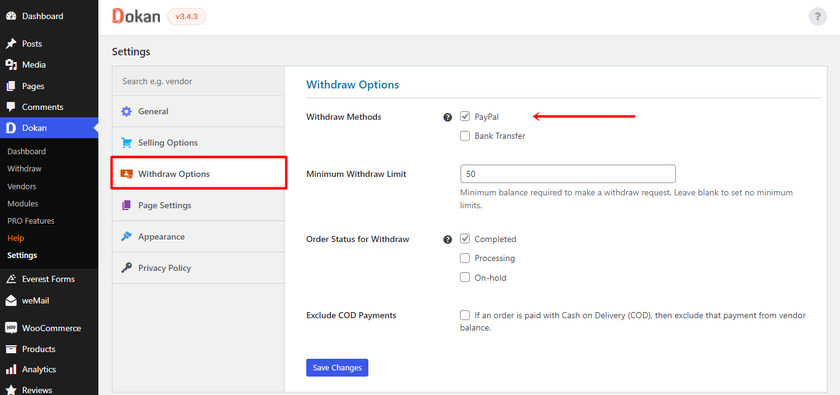Screen dimensions: 840x395
Task: Click the help question mark at top right
Action: (818, 17)
